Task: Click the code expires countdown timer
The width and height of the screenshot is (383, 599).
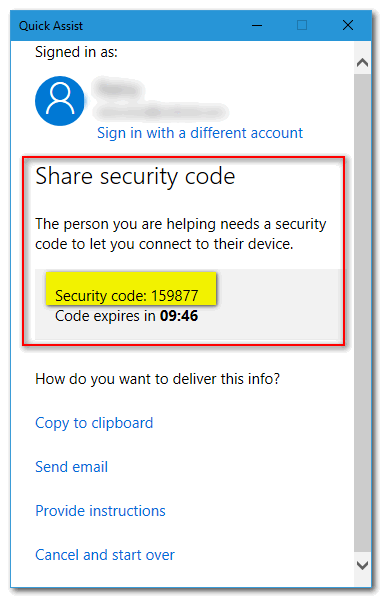Action: 179,316
